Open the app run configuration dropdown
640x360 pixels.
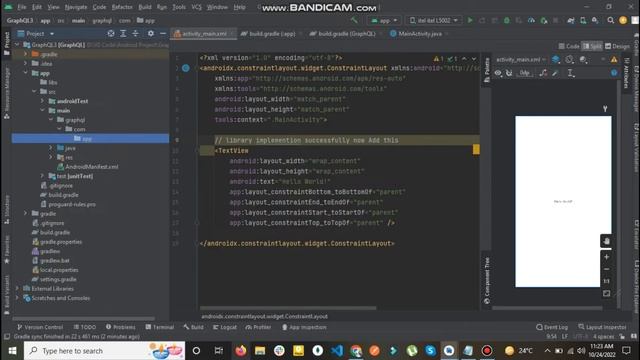(384, 20)
